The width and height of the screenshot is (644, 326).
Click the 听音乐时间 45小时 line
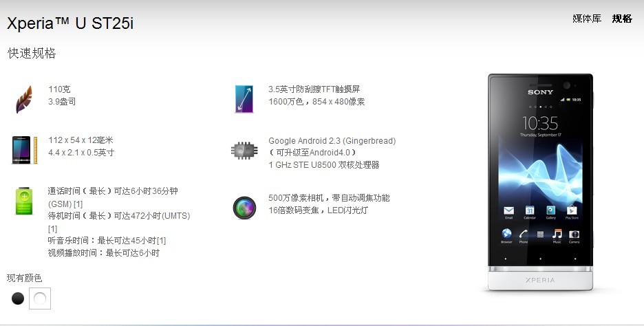coord(107,240)
